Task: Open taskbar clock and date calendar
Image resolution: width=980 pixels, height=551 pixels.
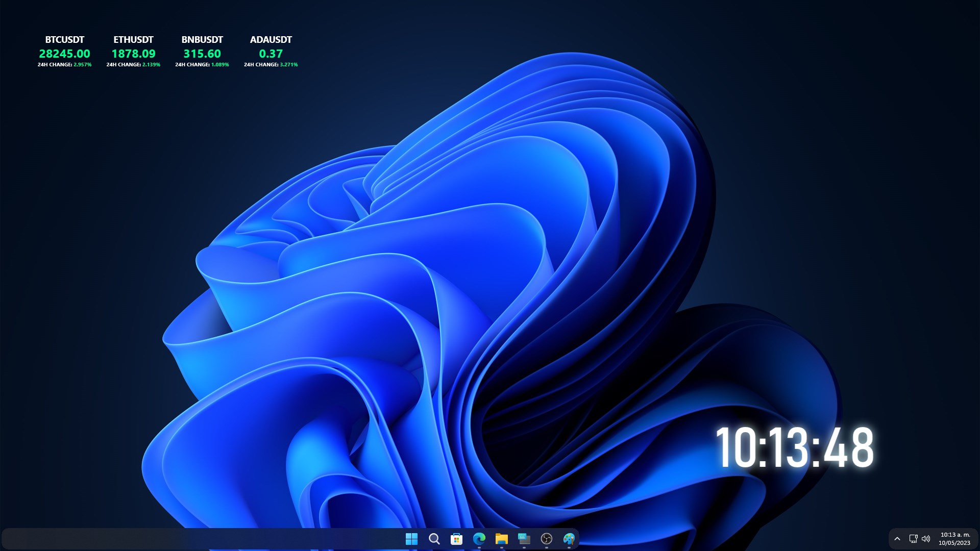Action: (954, 539)
